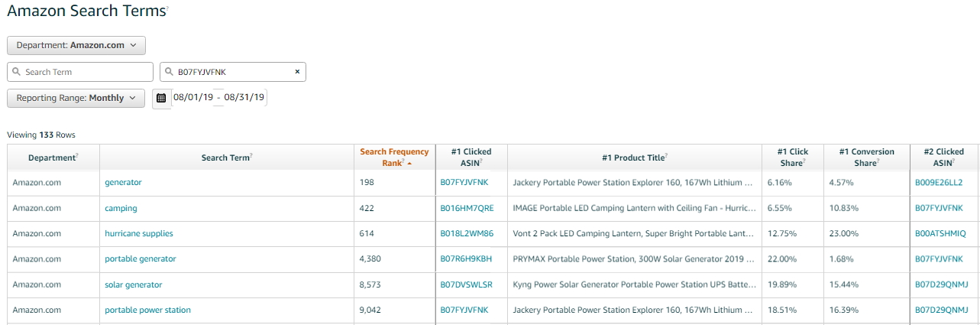Select the rank value 9,042
The image size is (980, 325).
point(370,310)
